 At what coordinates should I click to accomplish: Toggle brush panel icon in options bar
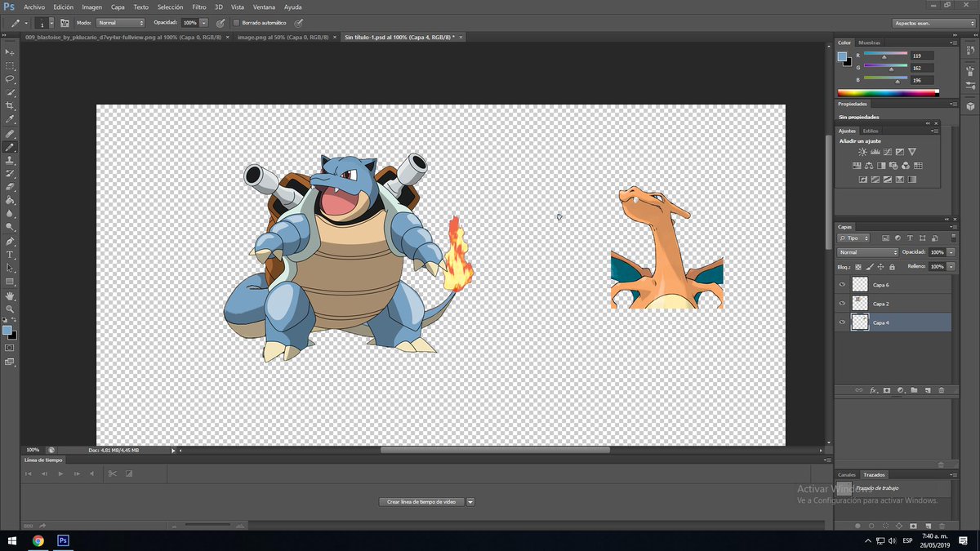(65, 23)
